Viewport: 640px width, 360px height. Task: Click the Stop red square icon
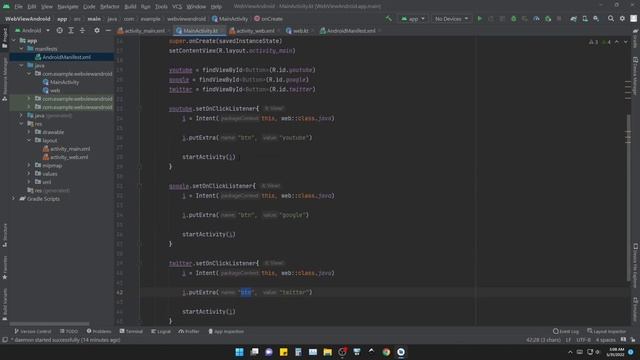pos(559,19)
